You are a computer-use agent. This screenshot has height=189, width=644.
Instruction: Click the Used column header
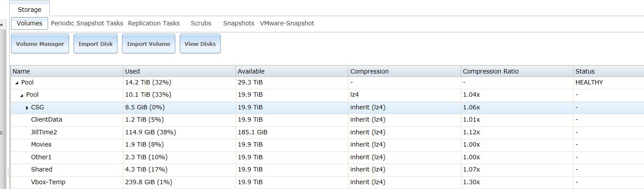pyautogui.click(x=132, y=71)
